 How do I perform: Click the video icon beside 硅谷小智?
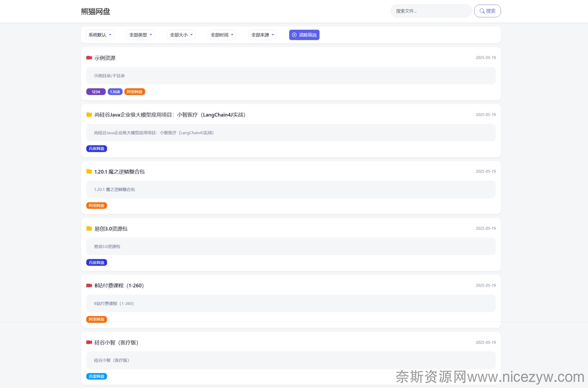point(89,343)
